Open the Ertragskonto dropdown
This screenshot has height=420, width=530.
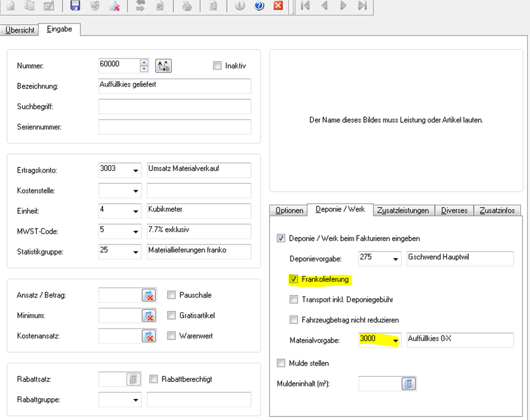pos(135,171)
